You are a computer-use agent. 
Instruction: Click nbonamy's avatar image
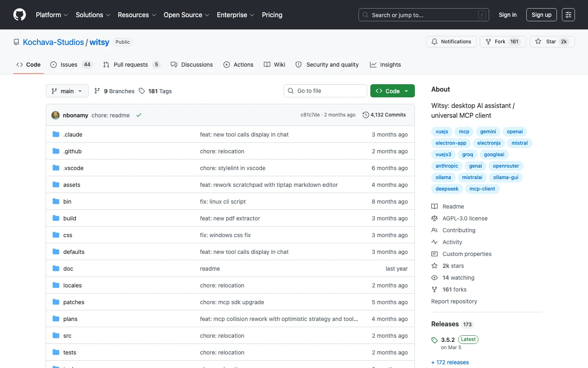tap(56, 115)
